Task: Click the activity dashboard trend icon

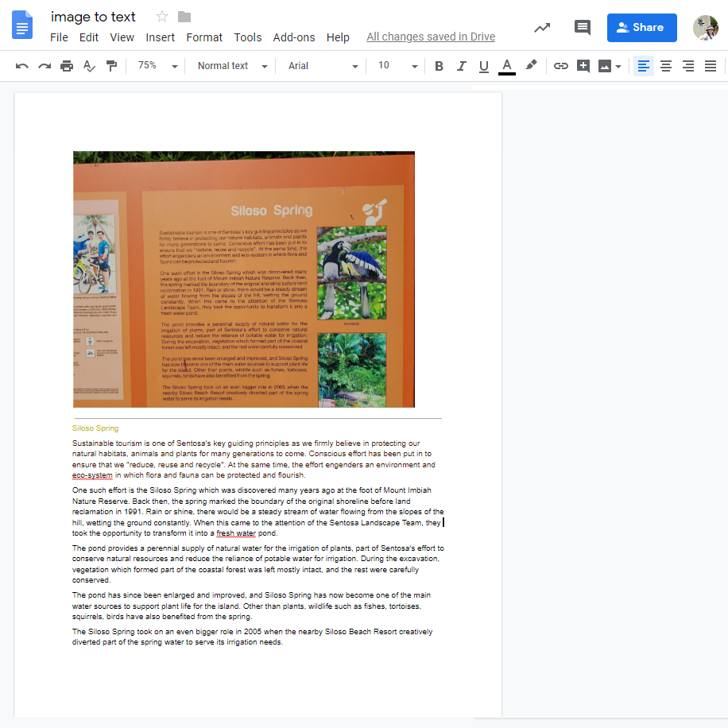Action: [x=542, y=28]
